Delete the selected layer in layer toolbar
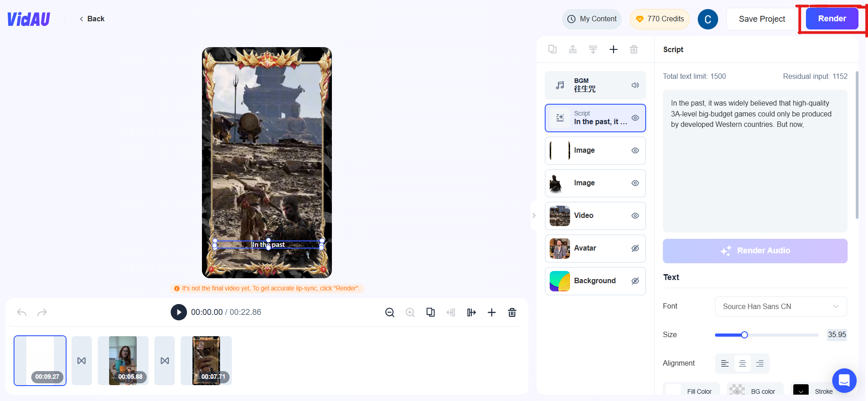 coord(633,49)
